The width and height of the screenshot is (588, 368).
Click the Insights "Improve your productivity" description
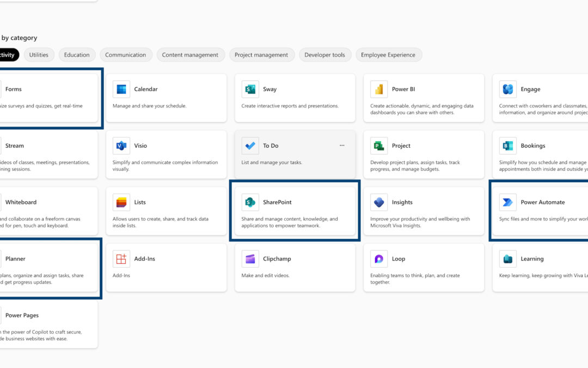point(420,222)
